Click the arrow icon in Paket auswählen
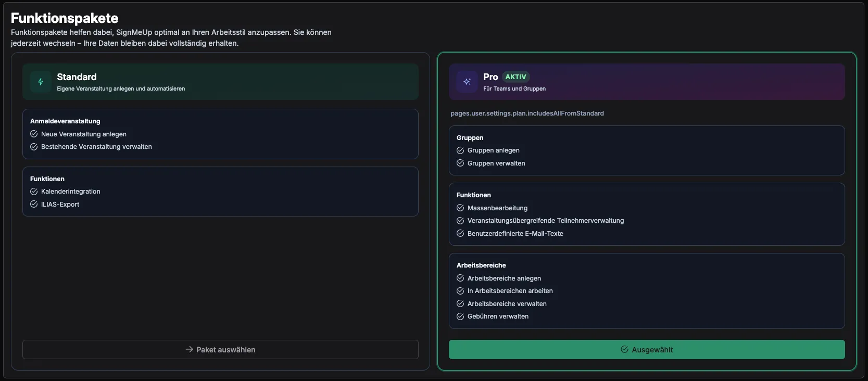The image size is (868, 381). (x=190, y=349)
